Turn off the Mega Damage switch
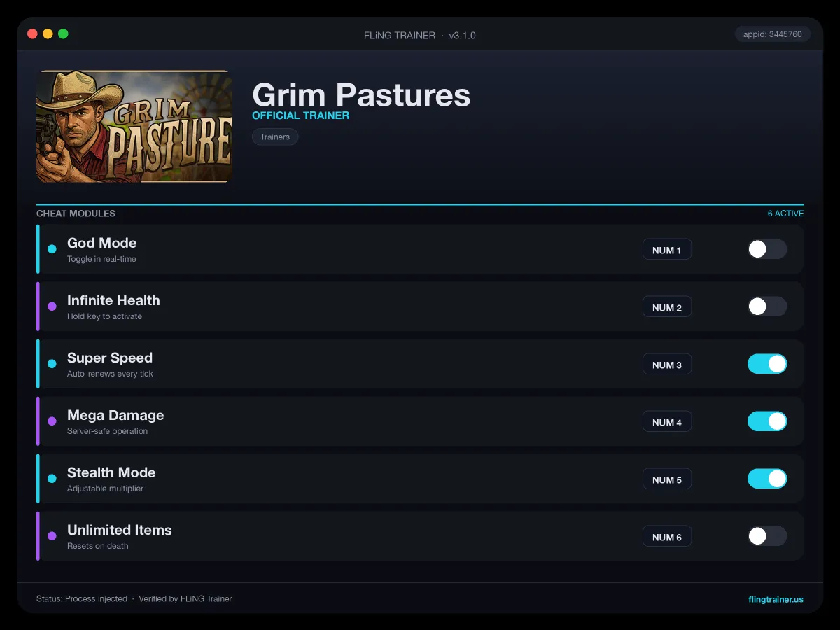 click(x=767, y=421)
